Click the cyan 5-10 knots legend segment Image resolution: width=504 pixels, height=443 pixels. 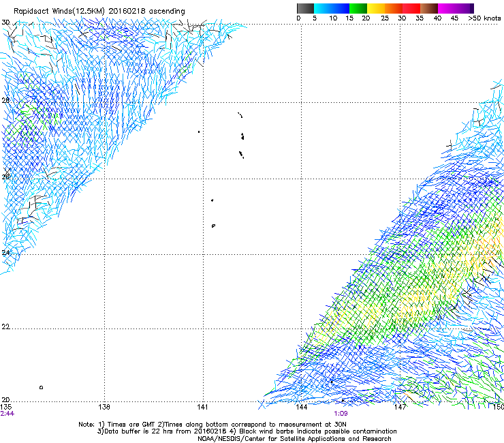[323, 8]
